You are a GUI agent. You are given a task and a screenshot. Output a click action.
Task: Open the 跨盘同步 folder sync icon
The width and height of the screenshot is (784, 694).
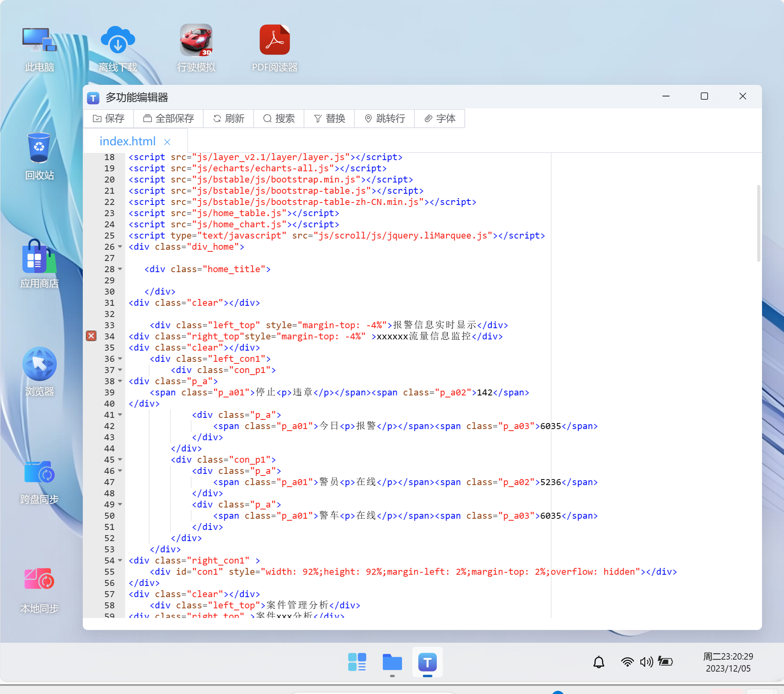[x=39, y=482]
